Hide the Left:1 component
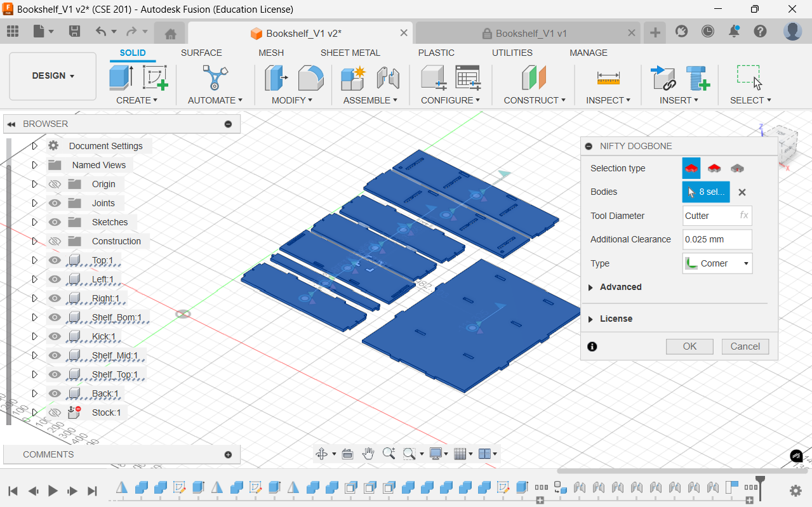This screenshot has height=507, width=812. coord(55,279)
